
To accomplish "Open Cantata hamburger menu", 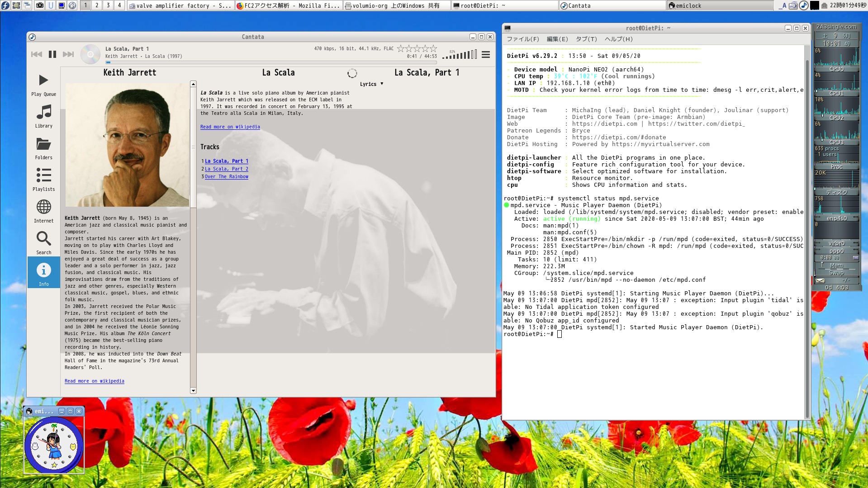I will pos(486,55).
